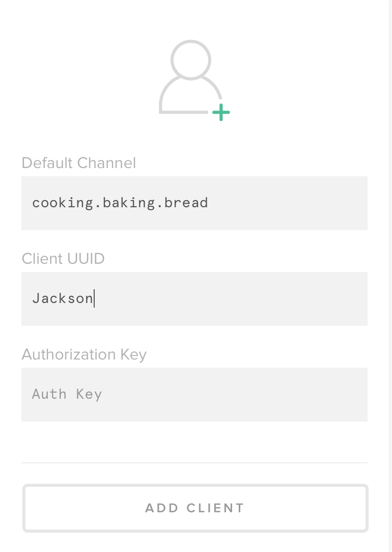Click the divider line above ADD CLIENT
The width and height of the screenshot is (392, 552).
194,463
